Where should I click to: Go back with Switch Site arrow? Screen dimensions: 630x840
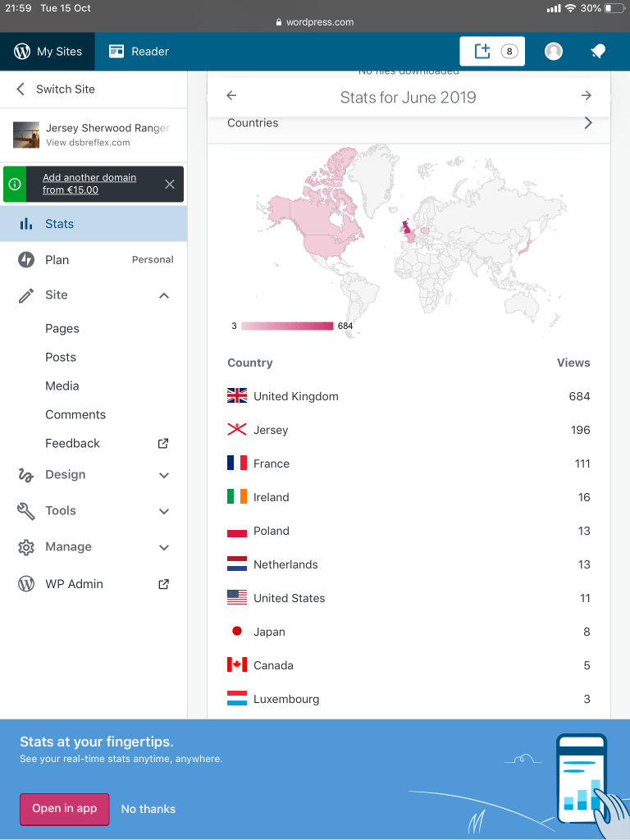(x=21, y=89)
